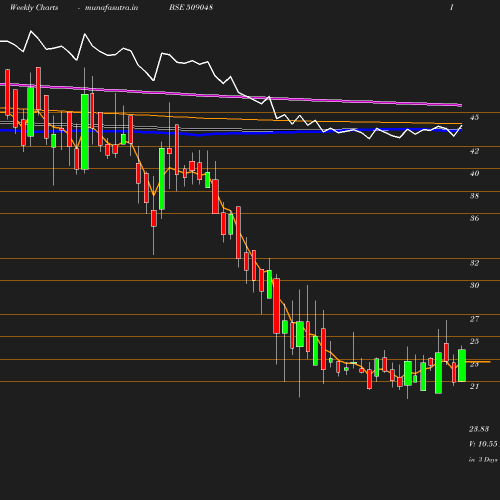500x500 pixels.
Task: Click the price axis label 25
Action: [x=474, y=341]
